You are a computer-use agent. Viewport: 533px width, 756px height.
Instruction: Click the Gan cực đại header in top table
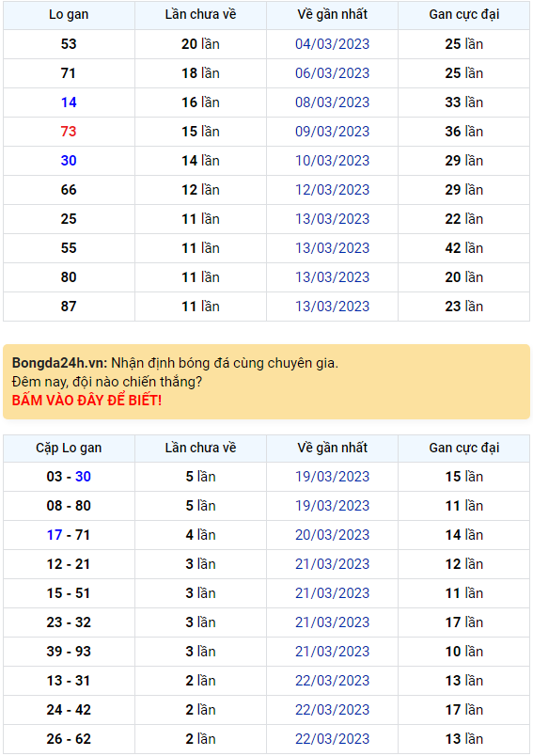(x=463, y=14)
